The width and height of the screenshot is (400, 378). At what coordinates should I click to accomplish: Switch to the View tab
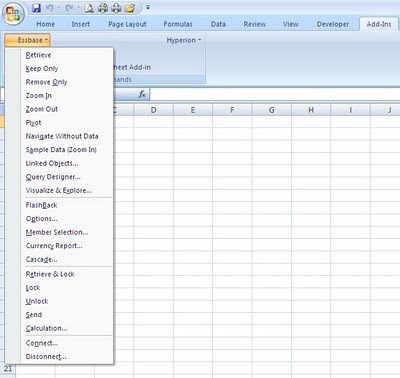click(291, 24)
